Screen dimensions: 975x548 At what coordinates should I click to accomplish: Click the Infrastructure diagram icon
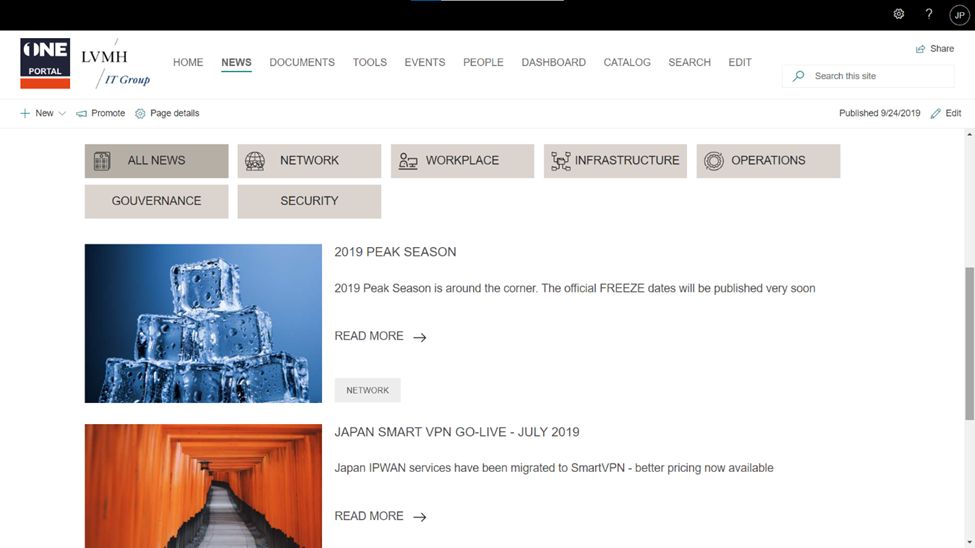pos(561,161)
